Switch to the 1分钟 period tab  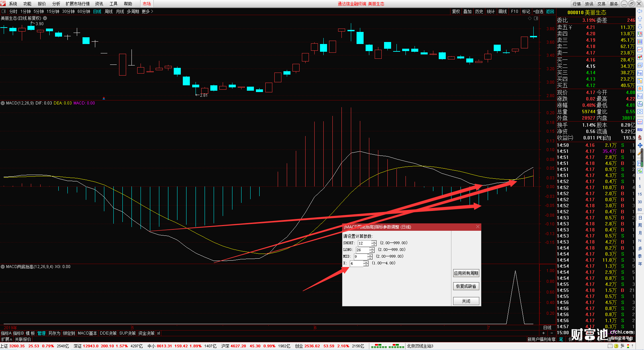25,11
